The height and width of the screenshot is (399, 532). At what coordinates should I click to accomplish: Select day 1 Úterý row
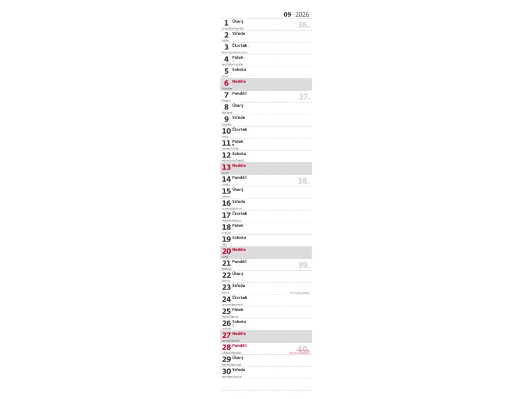265,24
